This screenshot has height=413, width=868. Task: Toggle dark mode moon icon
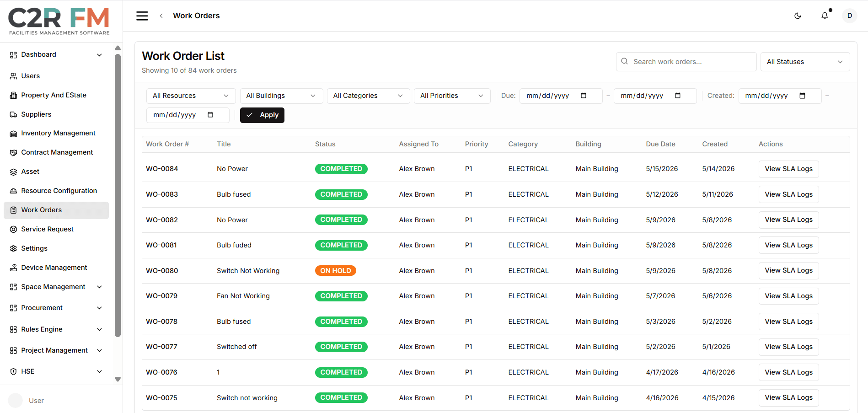(x=798, y=16)
